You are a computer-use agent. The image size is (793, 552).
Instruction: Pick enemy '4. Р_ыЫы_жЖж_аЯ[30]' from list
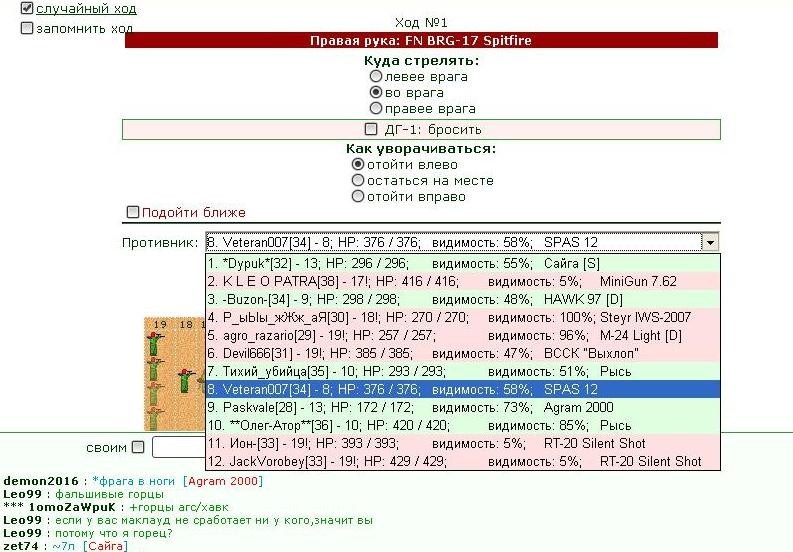point(463,318)
